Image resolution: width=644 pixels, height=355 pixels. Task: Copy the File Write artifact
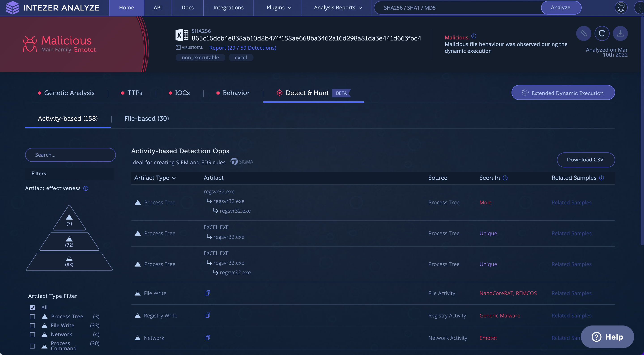[208, 293]
